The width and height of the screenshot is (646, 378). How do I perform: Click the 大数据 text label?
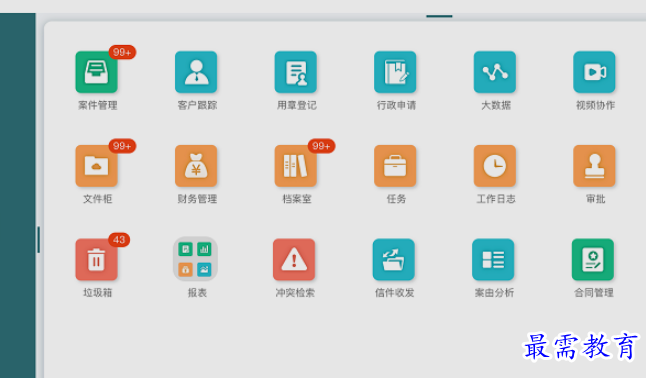tap(496, 106)
